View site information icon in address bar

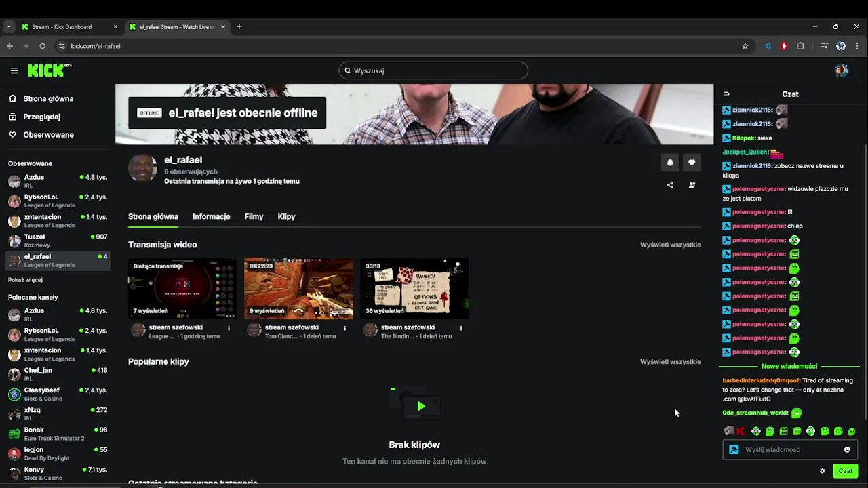tap(62, 46)
